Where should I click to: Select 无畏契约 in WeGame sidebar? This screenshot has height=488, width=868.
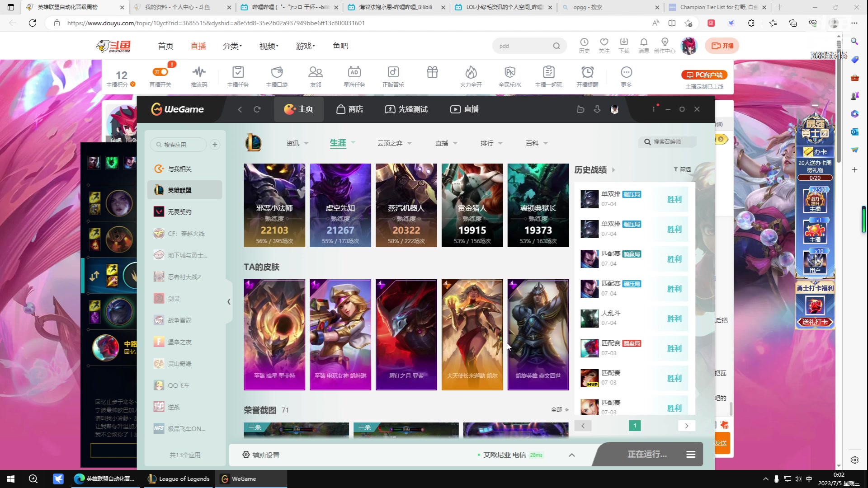tap(184, 212)
